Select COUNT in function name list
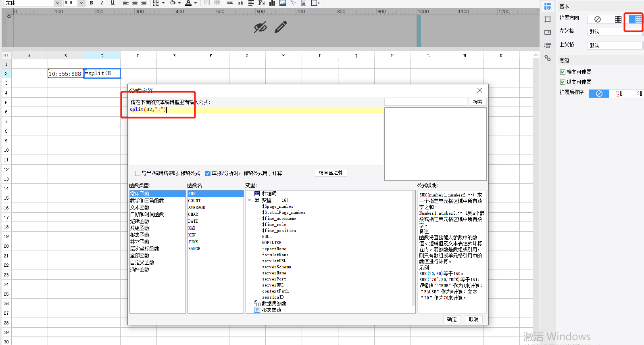 point(194,201)
